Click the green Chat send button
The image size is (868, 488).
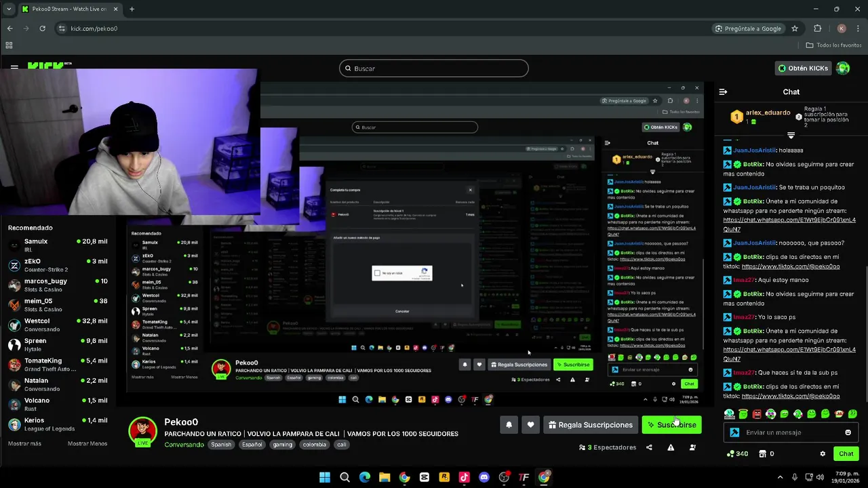point(846,453)
